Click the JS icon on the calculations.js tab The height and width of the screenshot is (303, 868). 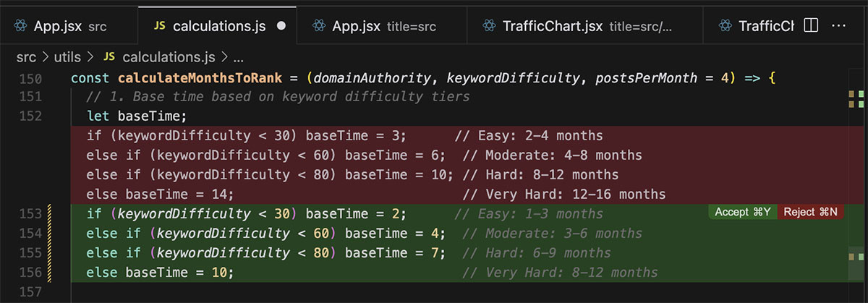(x=159, y=26)
